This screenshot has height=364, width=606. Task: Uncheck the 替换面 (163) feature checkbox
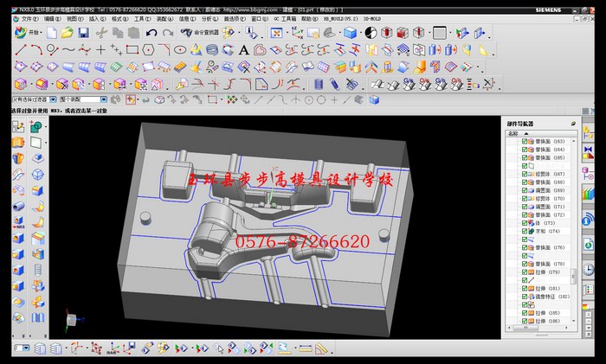tap(525, 141)
